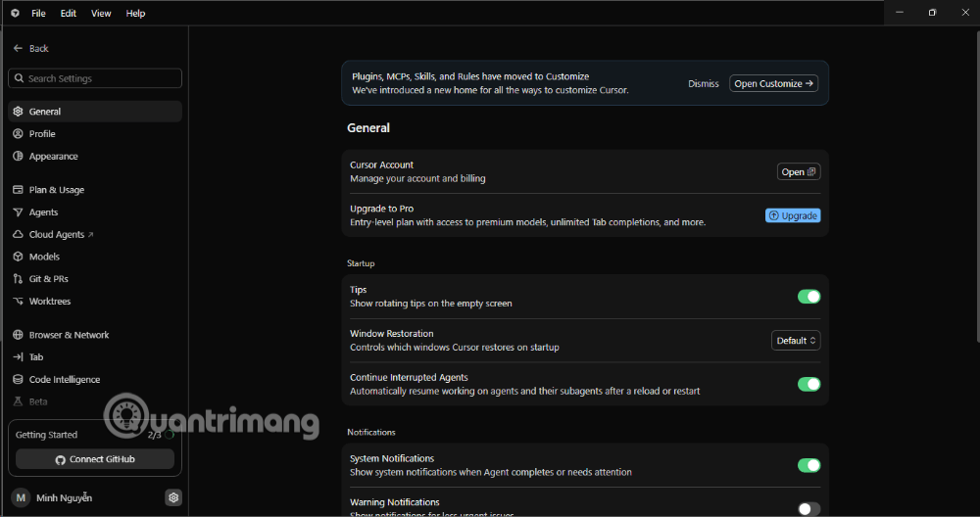Image resolution: width=980 pixels, height=517 pixels.
Task: Go to the Profile settings section
Action: point(95,133)
